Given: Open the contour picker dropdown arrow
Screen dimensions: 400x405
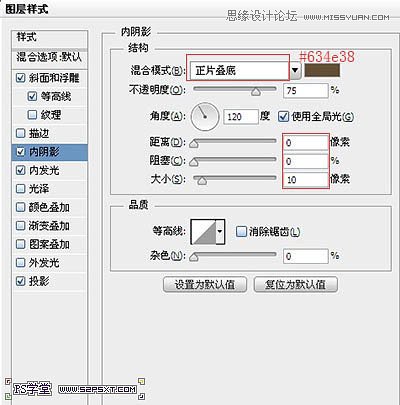Looking at the screenshot, I should pos(219,231).
